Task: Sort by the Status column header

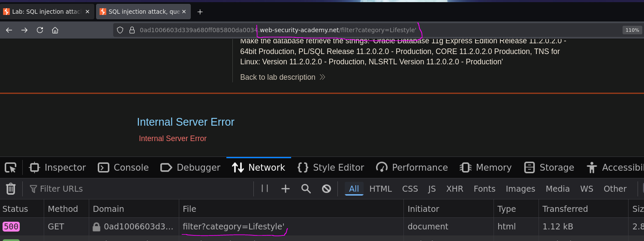Action: pos(21,209)
